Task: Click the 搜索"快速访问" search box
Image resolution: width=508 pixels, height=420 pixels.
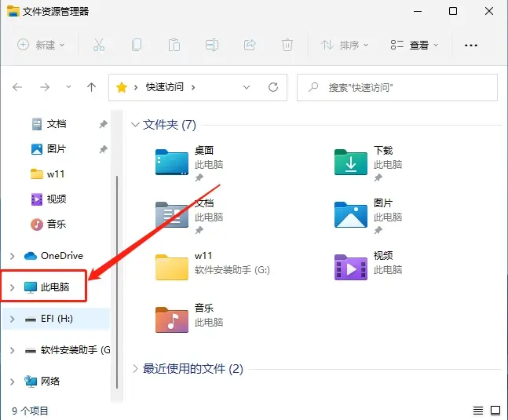Action: pyautogui.click(x=397, y=87)
